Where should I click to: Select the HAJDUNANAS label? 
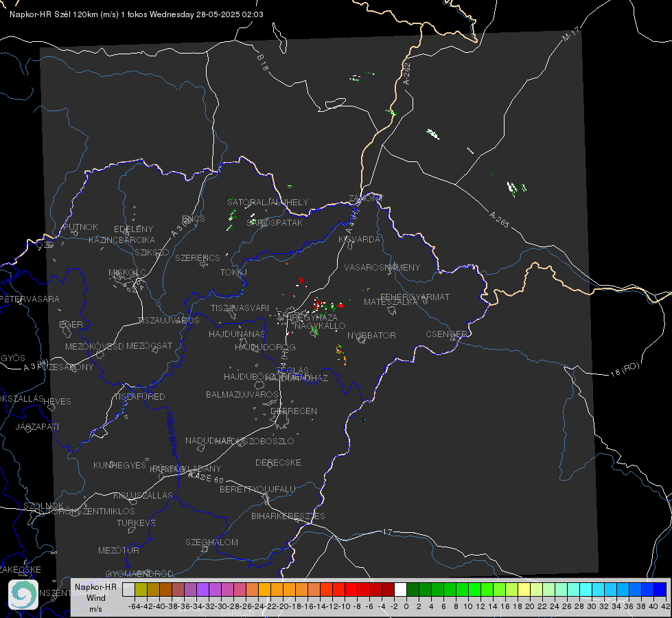[237, 334]
